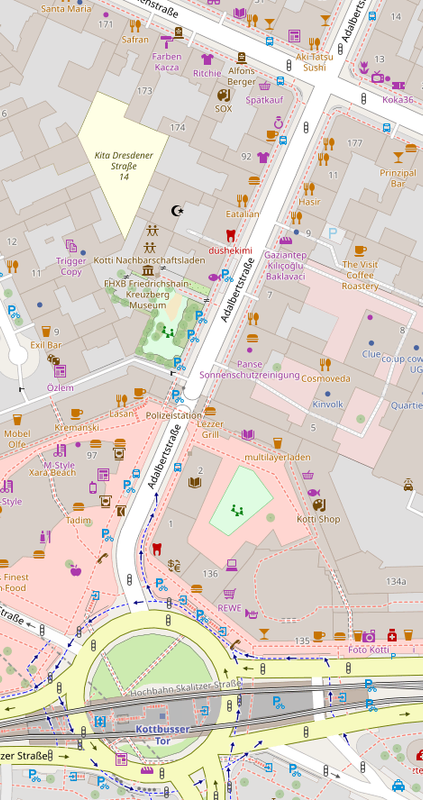Viewport: 423px width, 800px height.
Task: Click the 'Polizeistation' label
Action: (173, 415)
